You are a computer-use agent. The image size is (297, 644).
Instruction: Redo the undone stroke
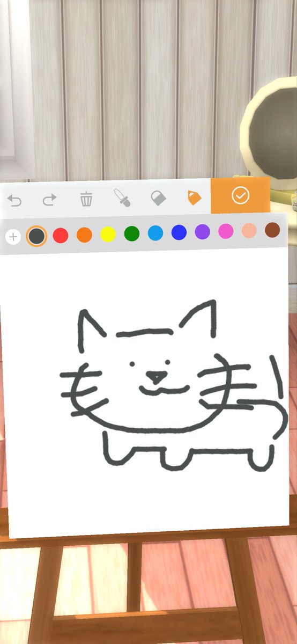49,200
